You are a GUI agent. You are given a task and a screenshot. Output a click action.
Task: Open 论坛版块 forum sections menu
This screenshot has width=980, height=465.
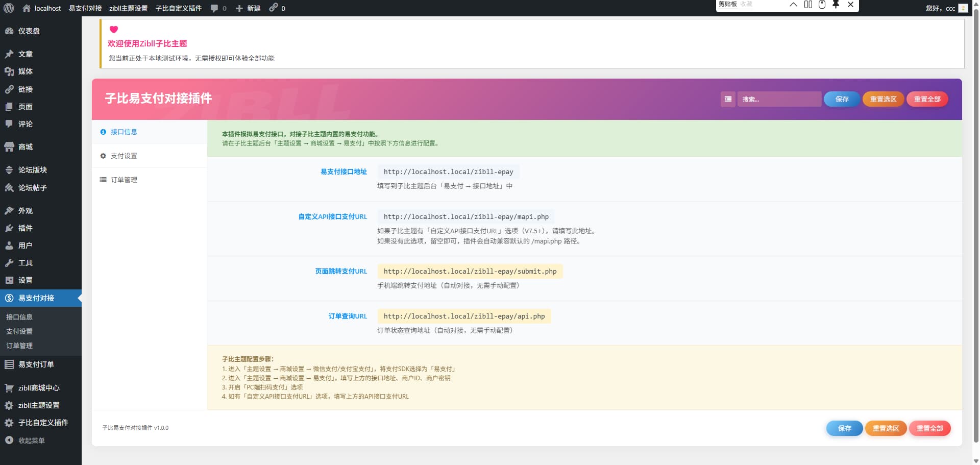(41, 170)
